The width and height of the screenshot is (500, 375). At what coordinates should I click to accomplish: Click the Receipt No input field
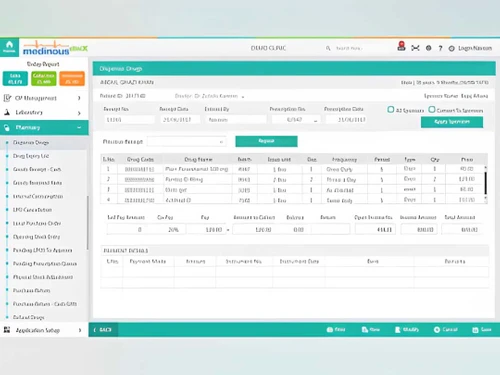click(x=129, y=120)
